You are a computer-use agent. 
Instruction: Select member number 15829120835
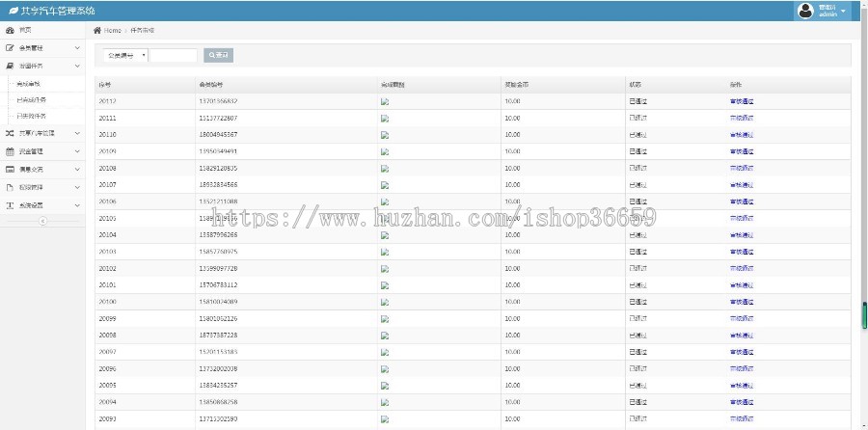click(218, 168)
